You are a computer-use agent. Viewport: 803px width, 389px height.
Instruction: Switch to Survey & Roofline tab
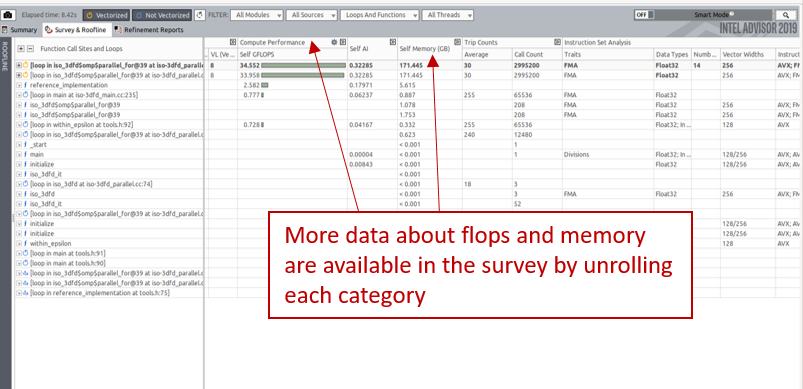click(76, 30)
